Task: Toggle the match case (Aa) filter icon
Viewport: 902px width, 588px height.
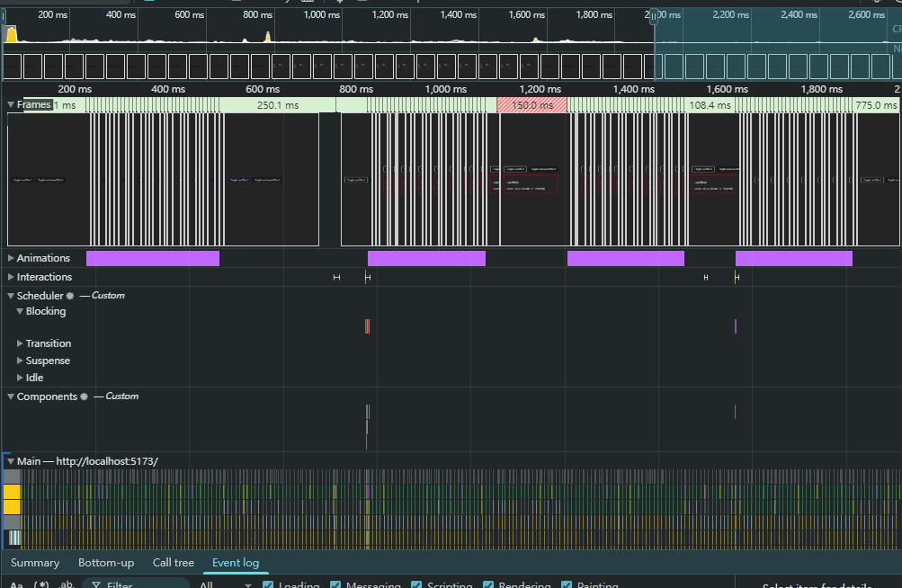Action: pos(16,585)
